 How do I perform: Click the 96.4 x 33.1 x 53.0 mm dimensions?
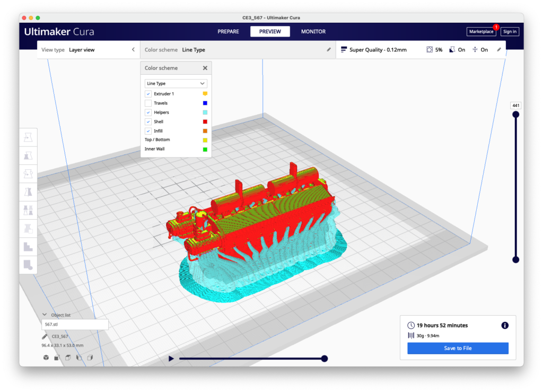click(63, 345)
